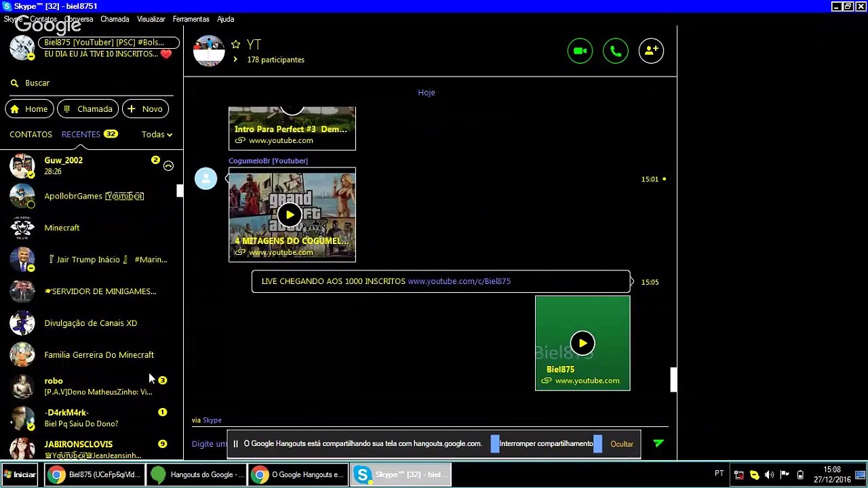The width and height of the screenshot is (868, 488).
Task: Switch to the CONTATOS tab
Action: [x=31, y=134]
